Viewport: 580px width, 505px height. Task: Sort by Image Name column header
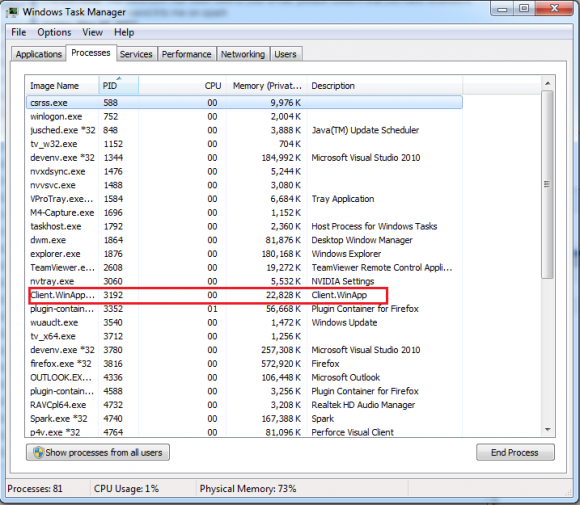click(62, 85)
